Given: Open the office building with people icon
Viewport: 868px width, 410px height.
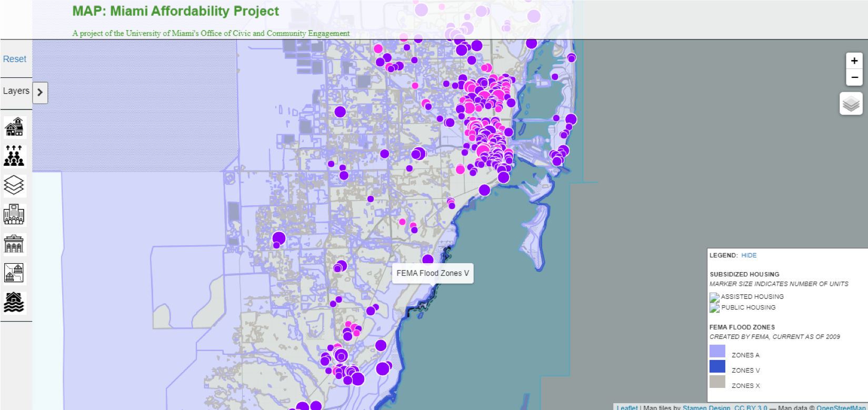Looking at the screenshot, I should (x=14, y=214).
